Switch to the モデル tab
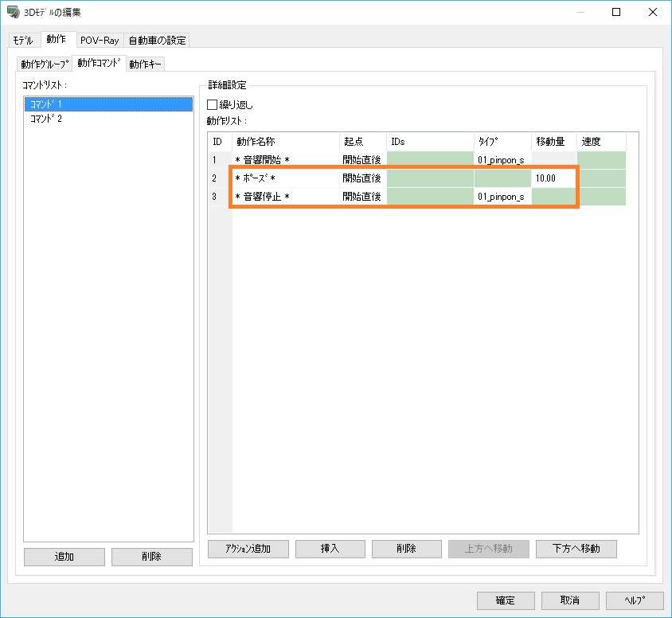 coord(23,41)
